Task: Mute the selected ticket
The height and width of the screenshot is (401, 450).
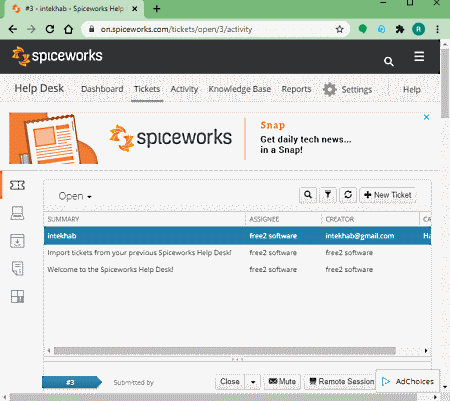Action: (x=282, y=382)
